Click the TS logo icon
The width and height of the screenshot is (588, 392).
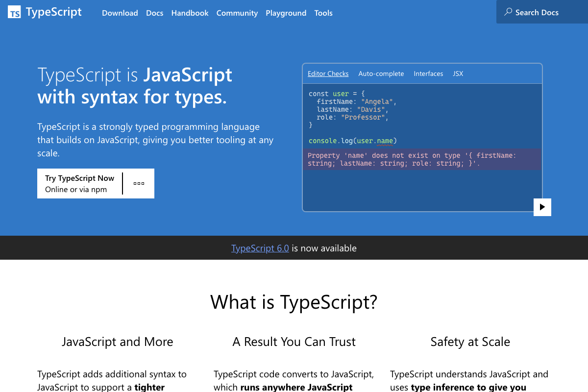point(14,12)
